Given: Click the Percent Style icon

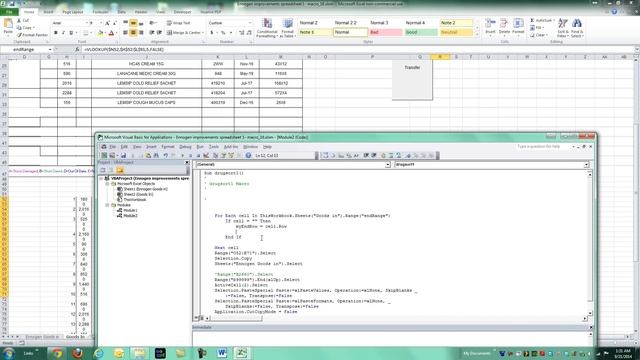Looking at the screenshot, I should 223,33.
